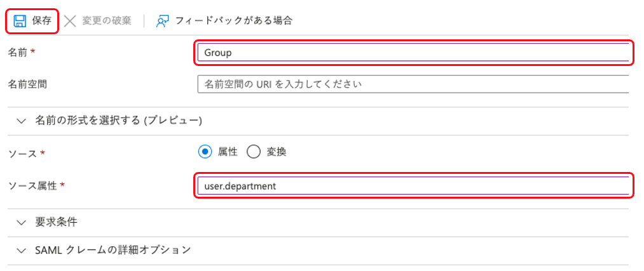The image size is (644, 271).
Task: Focus the 名前空間 URI input field
Action: pos(413,84)
